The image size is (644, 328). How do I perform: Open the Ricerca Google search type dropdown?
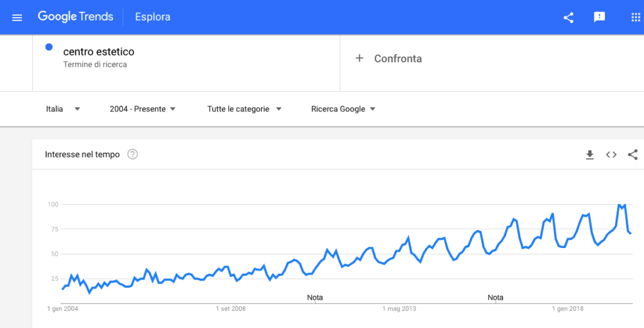tap(343, 109)
